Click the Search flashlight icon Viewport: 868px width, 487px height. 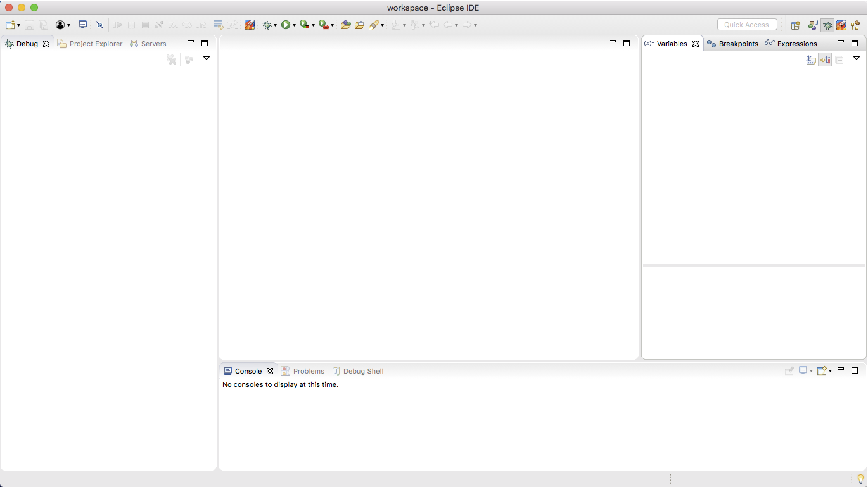click(374, 25)
